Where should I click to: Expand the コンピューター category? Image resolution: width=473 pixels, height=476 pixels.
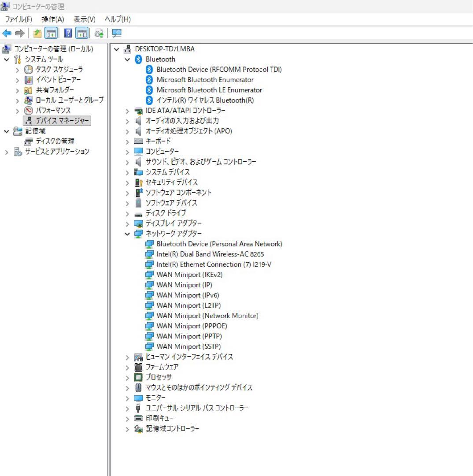tap(127, 152)
